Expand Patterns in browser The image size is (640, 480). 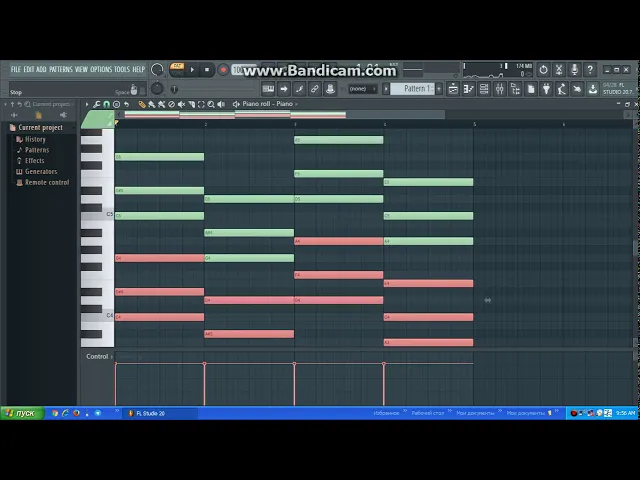[x=37, y=150]
